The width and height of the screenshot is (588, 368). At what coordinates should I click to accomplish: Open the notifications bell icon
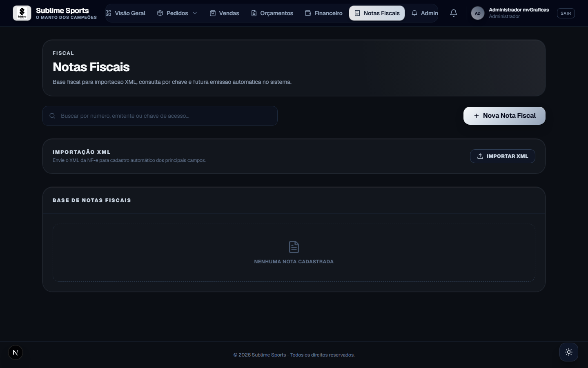click(x=454, y=13)
